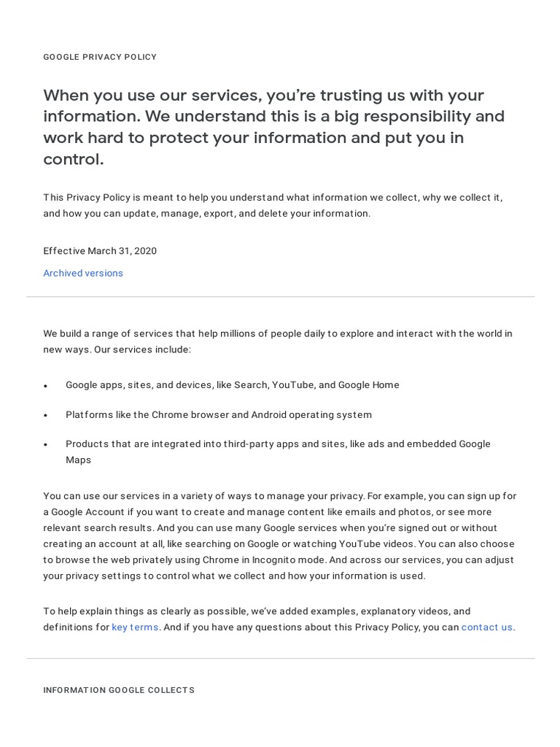The image size is (560, 747).
Task: Open the contact us link
Action: (486, 627)
